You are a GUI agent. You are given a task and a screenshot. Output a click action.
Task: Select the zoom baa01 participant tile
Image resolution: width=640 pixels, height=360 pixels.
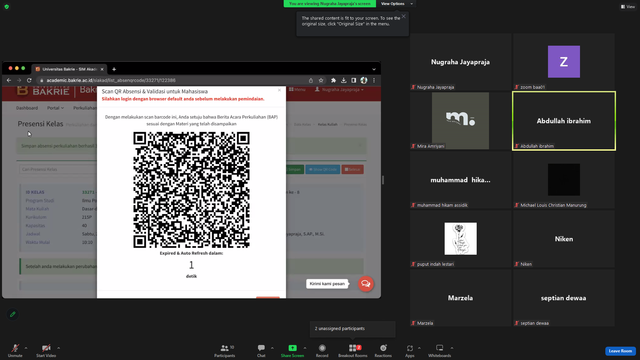tap(564, 62)
